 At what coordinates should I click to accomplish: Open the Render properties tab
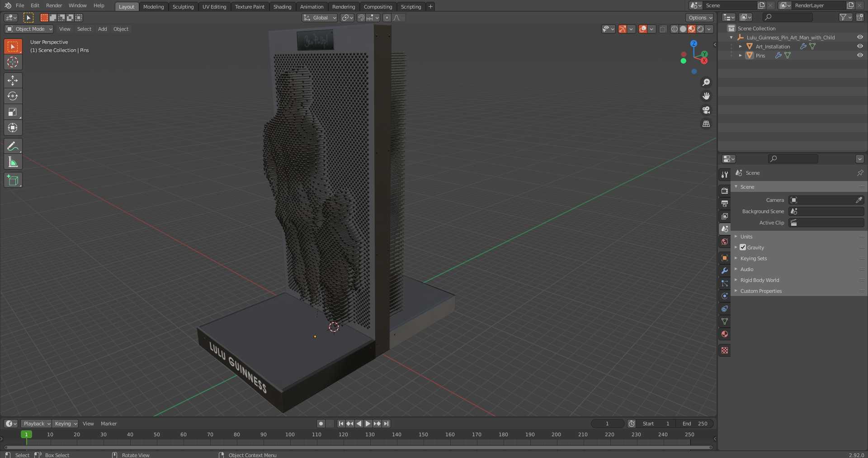pyautogui.click(x=725, y=191)
